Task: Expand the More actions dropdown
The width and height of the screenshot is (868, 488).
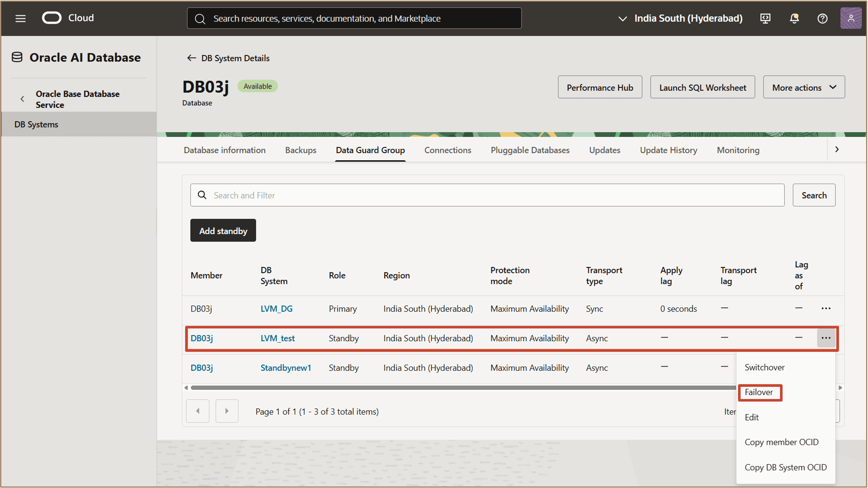Action: tap(804, 87)
